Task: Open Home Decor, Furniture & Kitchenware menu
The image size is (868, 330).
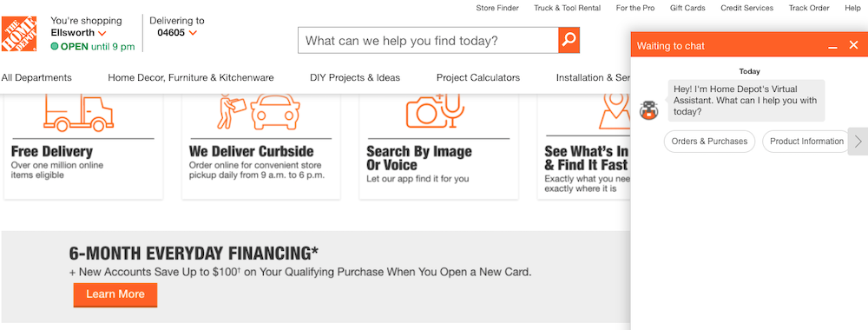Action: (190, 77)
